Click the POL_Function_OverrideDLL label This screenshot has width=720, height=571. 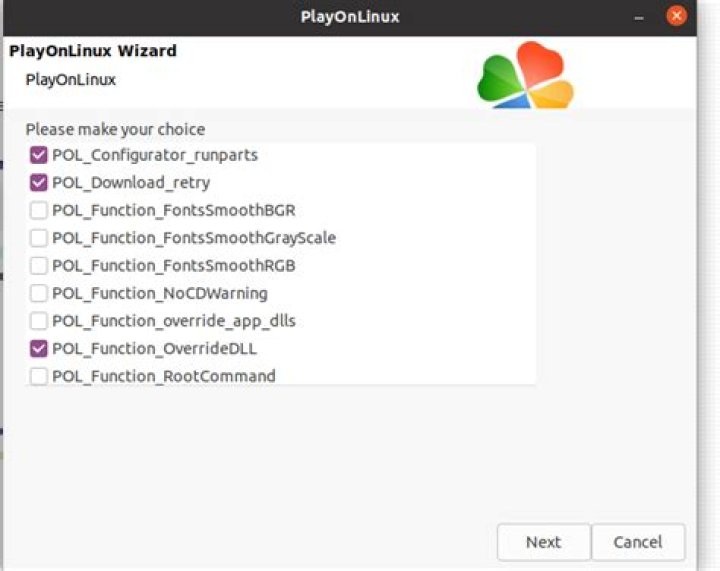click(x=155, y=349)
